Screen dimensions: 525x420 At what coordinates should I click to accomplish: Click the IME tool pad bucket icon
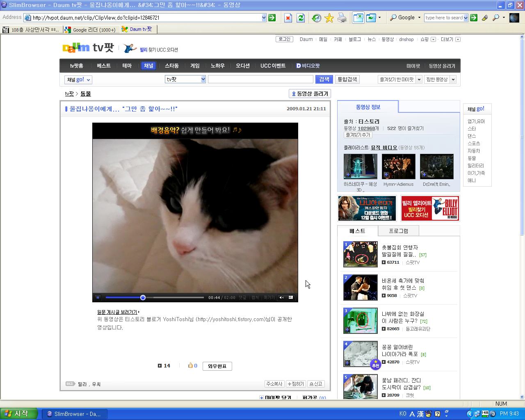coord(429,414)
